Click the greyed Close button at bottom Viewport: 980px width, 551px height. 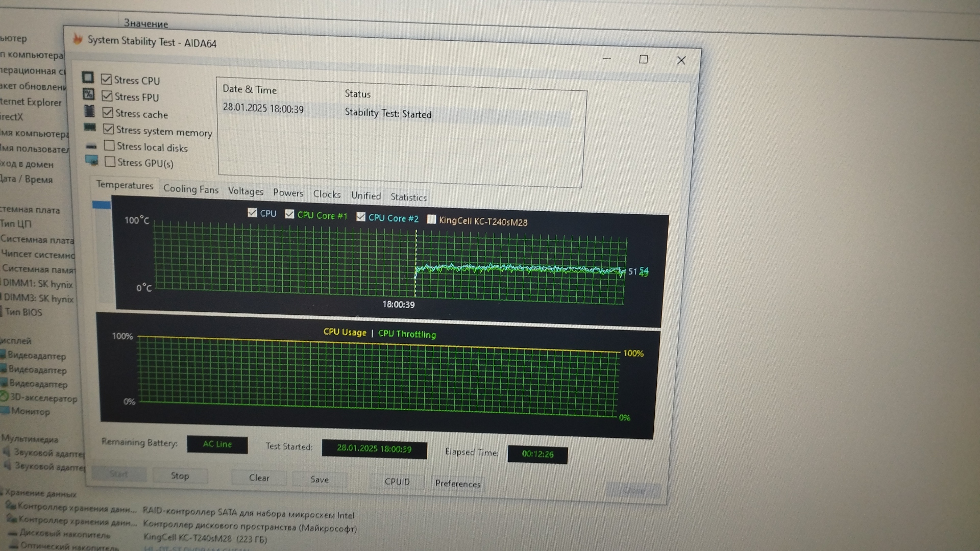[633, 490]
